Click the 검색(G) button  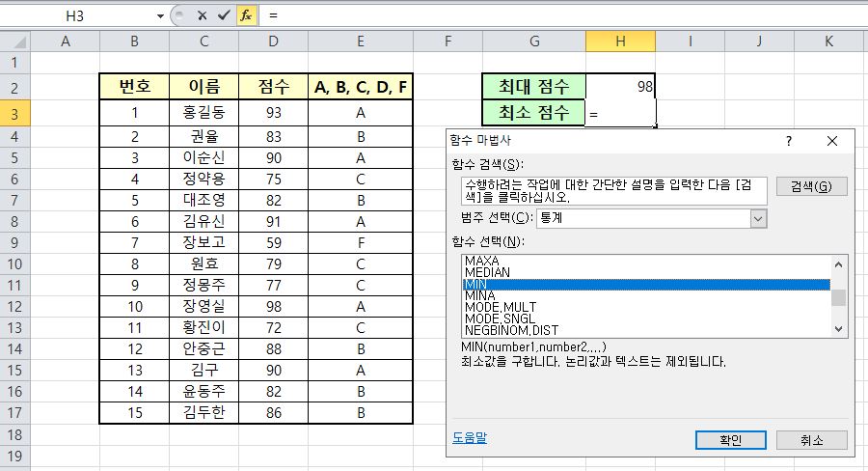(811, 186)
